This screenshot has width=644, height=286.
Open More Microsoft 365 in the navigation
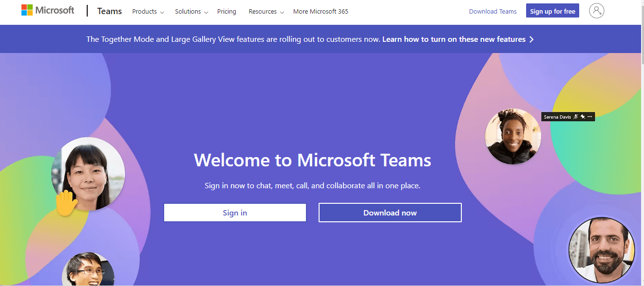(x=321, y=11)
